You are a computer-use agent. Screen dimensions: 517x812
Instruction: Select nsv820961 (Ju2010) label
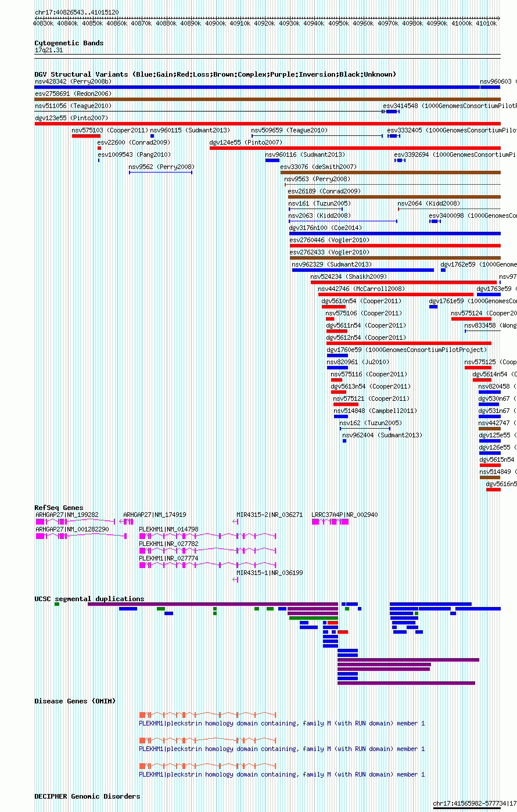coord(358,362)
